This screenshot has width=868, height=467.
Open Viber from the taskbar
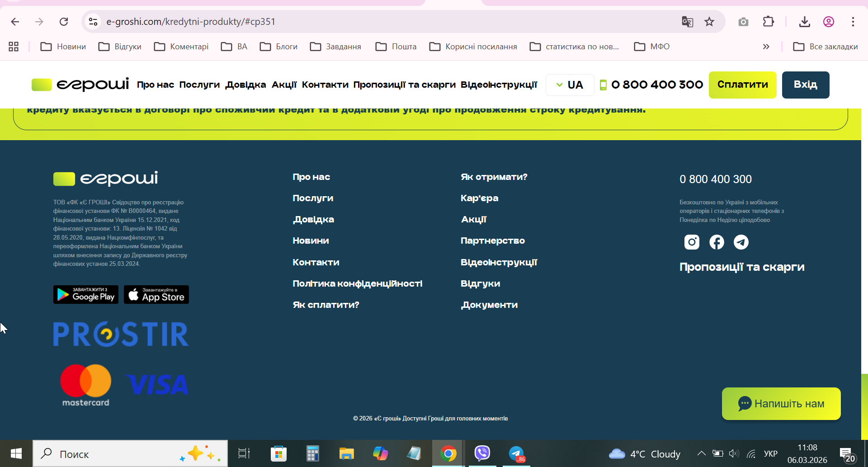tap(482, 453)
